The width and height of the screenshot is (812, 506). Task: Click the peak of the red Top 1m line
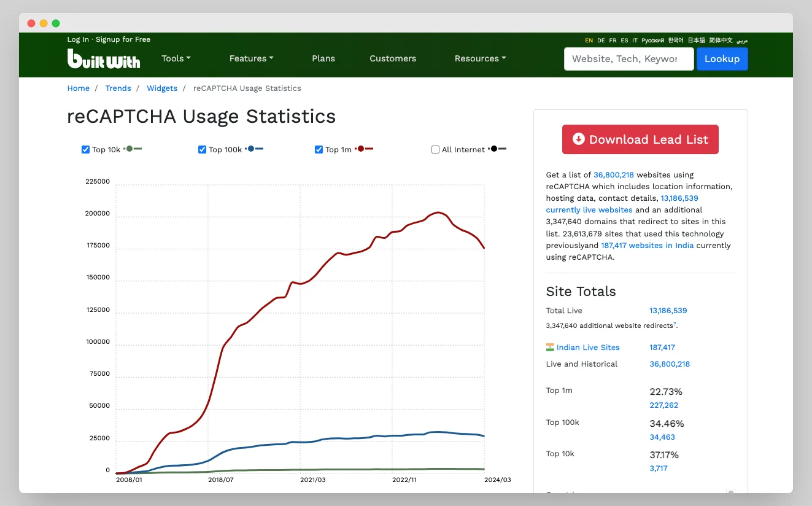click(438, 212)
